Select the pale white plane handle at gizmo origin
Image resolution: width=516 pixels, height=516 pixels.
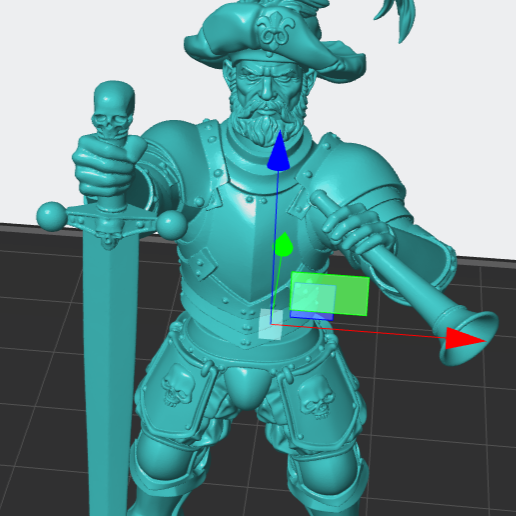(271, 325)
